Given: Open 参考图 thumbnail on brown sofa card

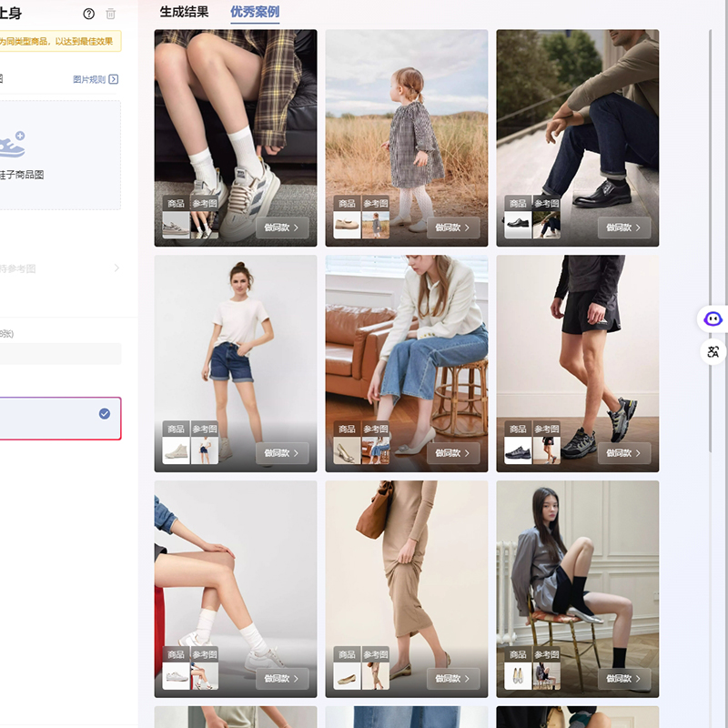Looking at the screenshot, I should (x=376, y=450).
